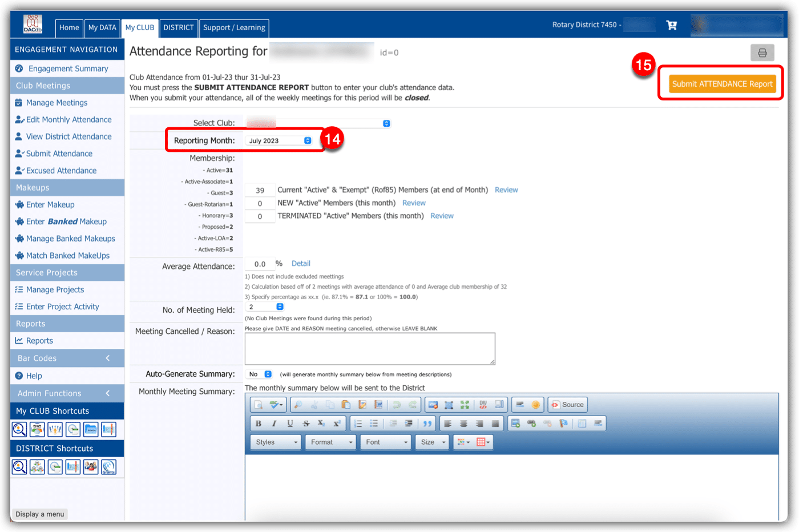
Task: Insert an image in the editor
Action: (x=515, y=424)
